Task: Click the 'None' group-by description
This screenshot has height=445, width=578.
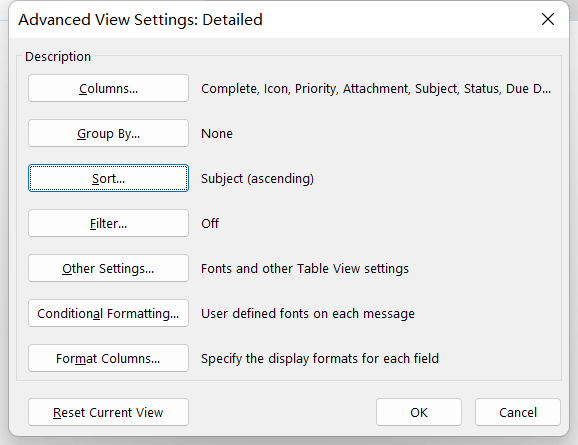Action: click(217, 133)
